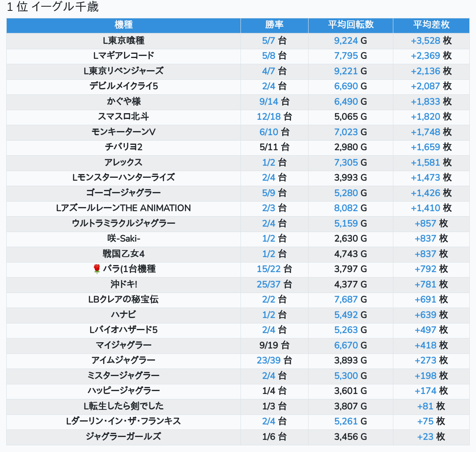This screenshot has width=476, height=452.
Task: Click the 25/37 win rate for 沖ドキ!
Action: (268, 285)
